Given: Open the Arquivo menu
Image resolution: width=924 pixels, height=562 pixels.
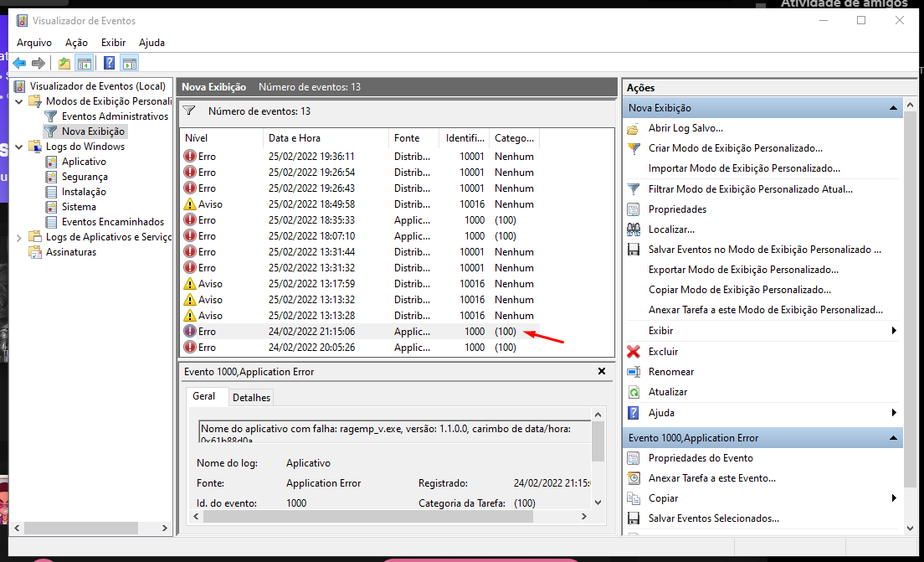Looking at the screenshot, I should [34, 43].
